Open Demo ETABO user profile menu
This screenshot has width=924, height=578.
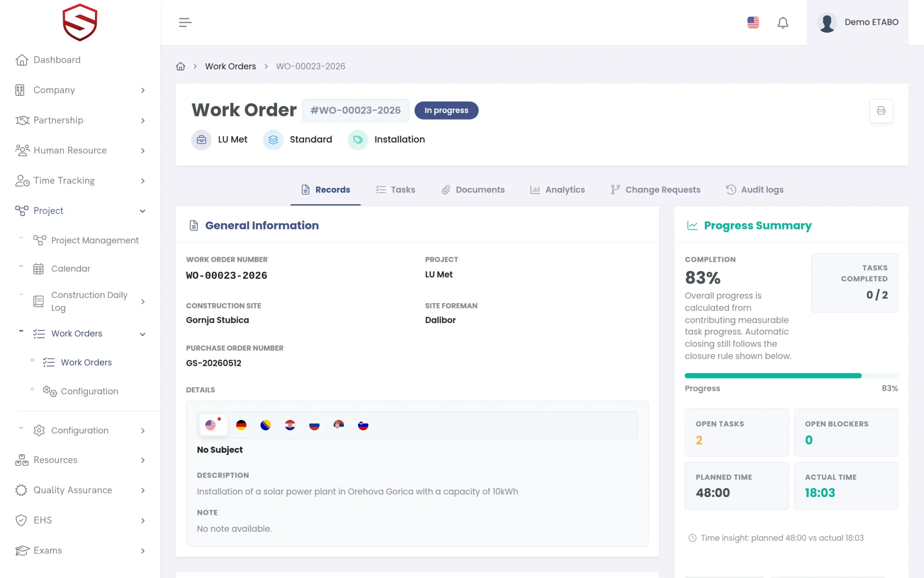tap(858, 22)
